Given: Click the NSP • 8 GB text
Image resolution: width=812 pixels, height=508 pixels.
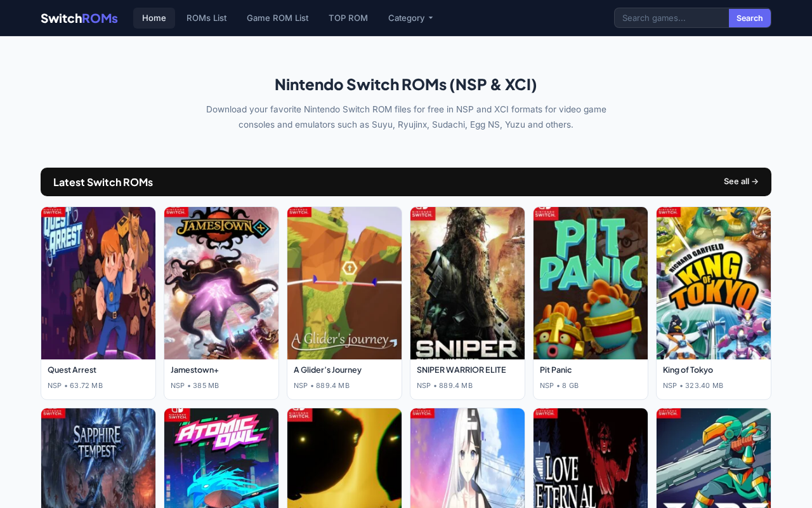Looking at the screenshot, I should coord(559,385).
